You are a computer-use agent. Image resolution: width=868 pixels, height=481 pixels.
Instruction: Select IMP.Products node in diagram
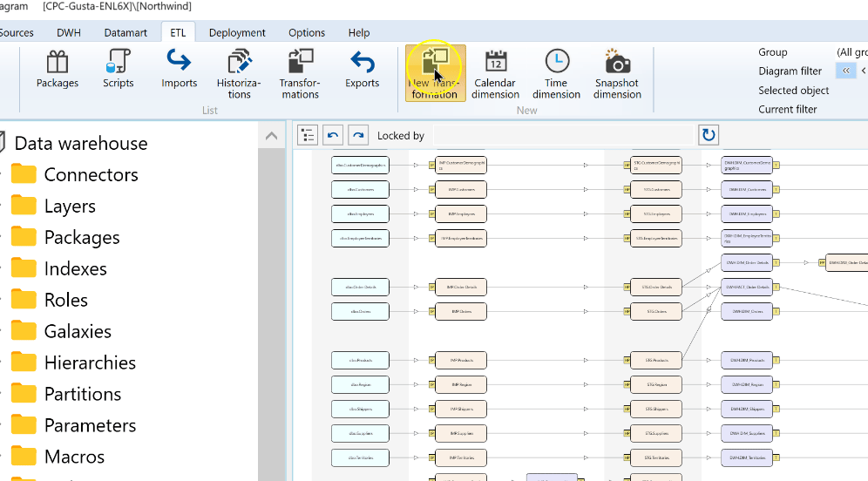[461, 360]
